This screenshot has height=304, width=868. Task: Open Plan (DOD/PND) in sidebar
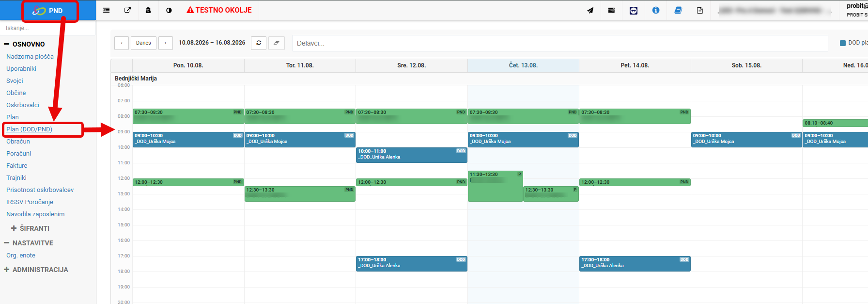(x=29, y=129)
